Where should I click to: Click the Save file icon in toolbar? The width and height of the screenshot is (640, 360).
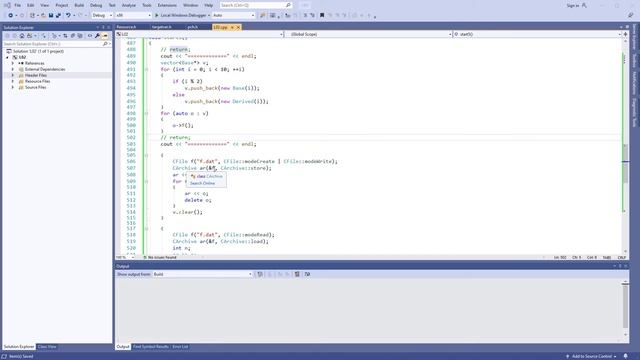point(51,15)
